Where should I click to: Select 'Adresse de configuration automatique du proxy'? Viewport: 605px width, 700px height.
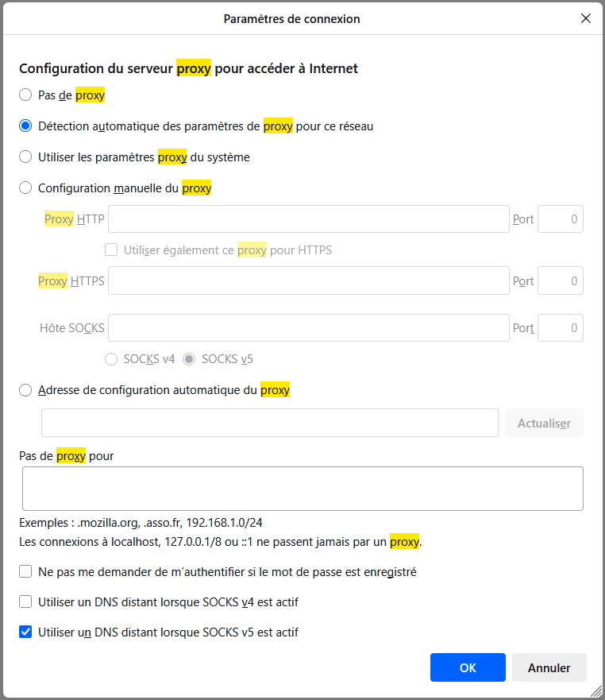(26, 390)
